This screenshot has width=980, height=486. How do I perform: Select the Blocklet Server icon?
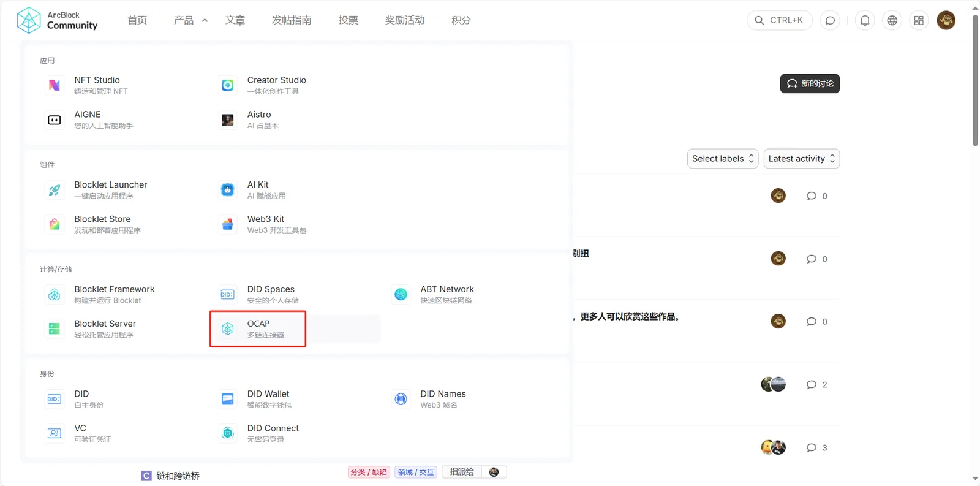pyautogui.click(x=55, y=328)
